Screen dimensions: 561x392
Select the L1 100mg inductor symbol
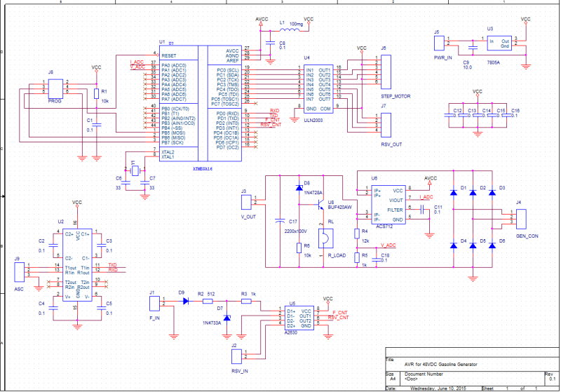(283, 29)
